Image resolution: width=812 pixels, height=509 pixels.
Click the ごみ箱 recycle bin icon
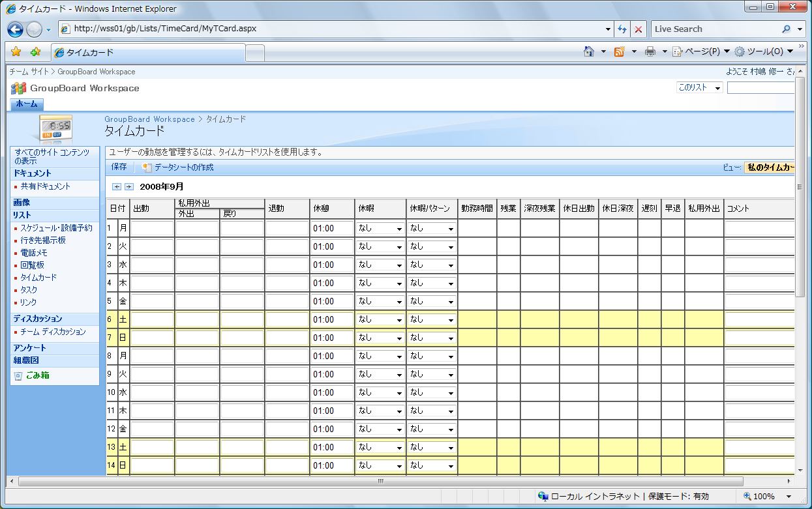point(18,376)
